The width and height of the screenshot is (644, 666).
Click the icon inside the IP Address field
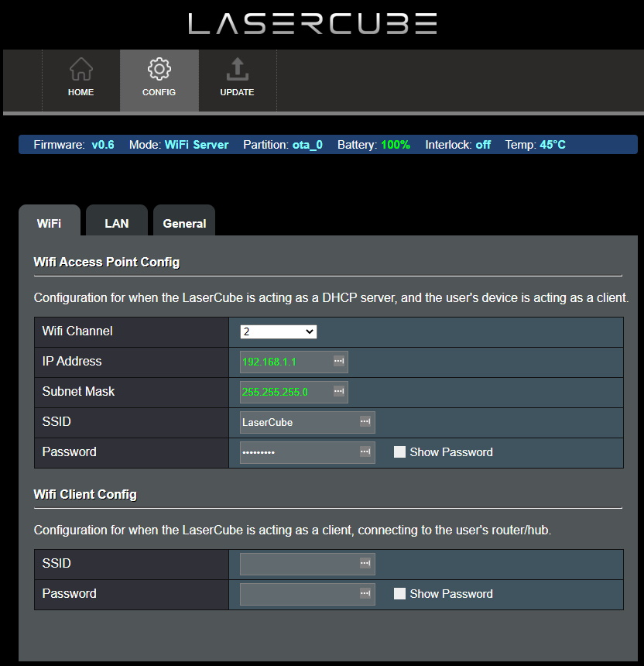tap(338, 362)
